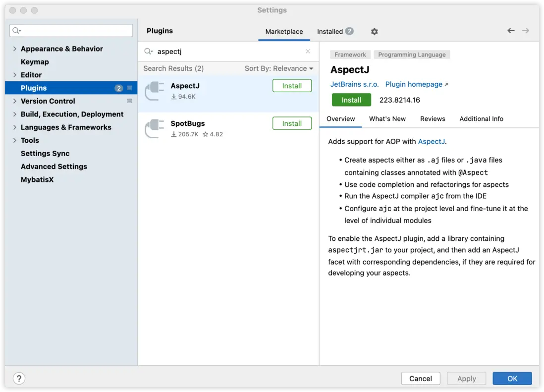Click the Plugins update count badge

click(x=118, y=88)
